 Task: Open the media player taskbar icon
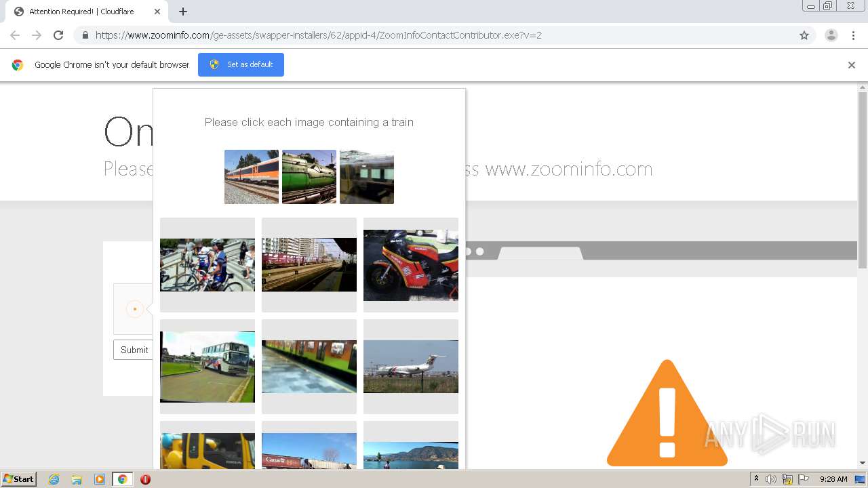click(100, 479)
